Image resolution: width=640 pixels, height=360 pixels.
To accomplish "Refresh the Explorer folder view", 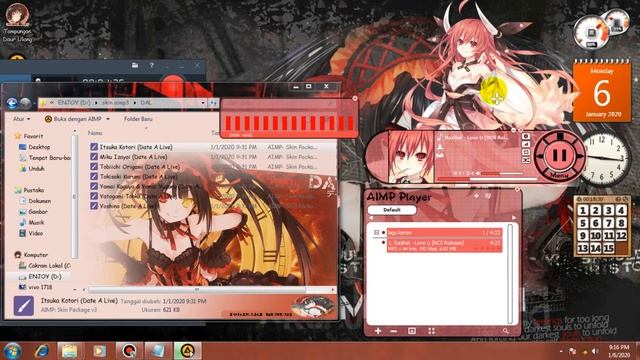I will pyautogui.click(x=213, y=103).
